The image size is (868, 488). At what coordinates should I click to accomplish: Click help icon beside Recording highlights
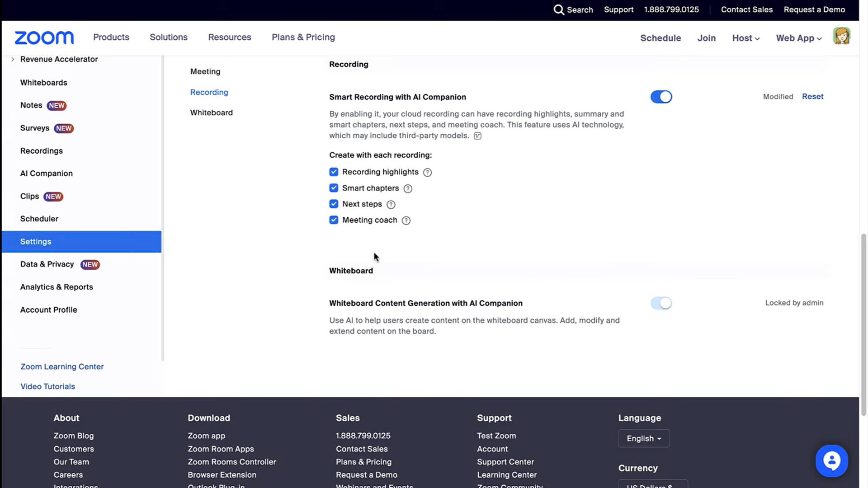[427, 172]
